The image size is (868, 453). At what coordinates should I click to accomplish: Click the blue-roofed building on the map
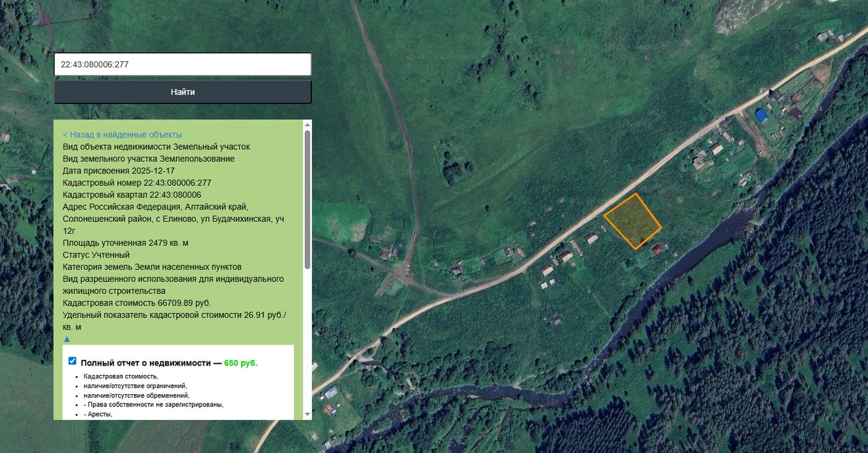click(761, 115)
